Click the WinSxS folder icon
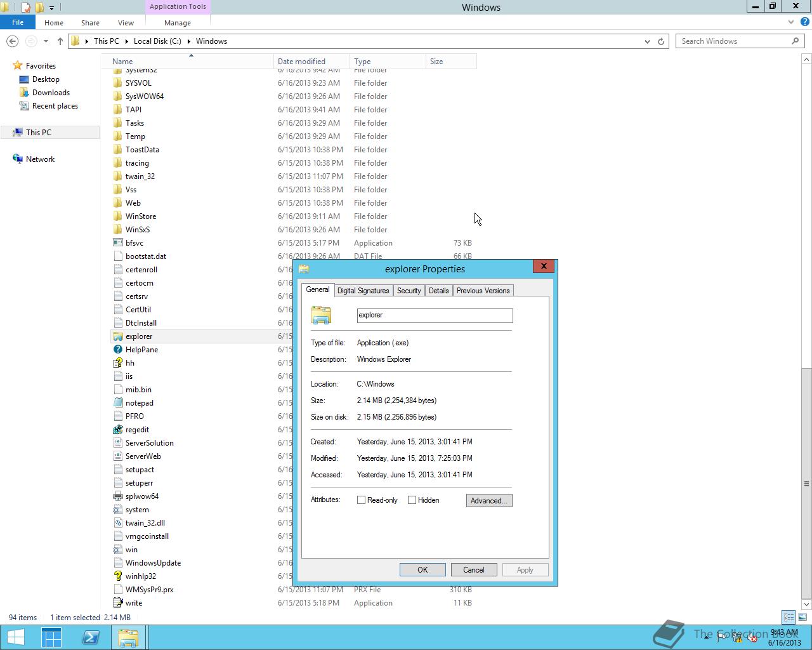The height and width of the screenshot is (650, 812). pyautogui.click(x=117, y=230)
